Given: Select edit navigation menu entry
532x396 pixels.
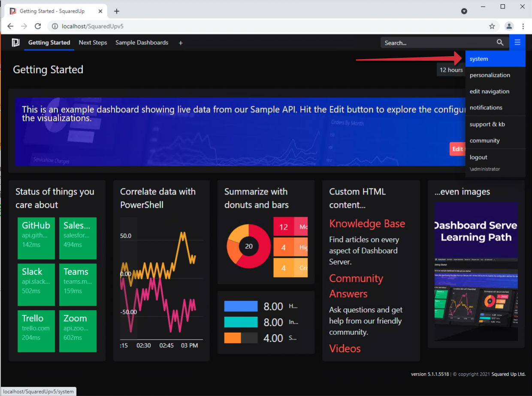Looking at the screenshot, I should 495,91.
